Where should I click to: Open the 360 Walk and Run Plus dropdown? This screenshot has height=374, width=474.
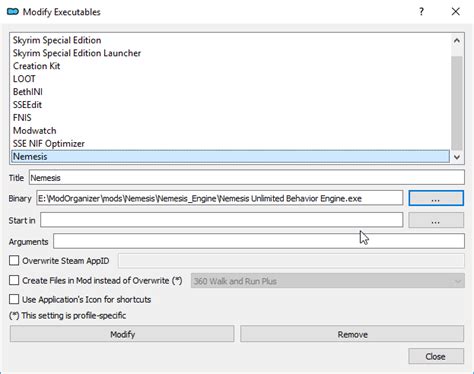(x=328, y=281)
